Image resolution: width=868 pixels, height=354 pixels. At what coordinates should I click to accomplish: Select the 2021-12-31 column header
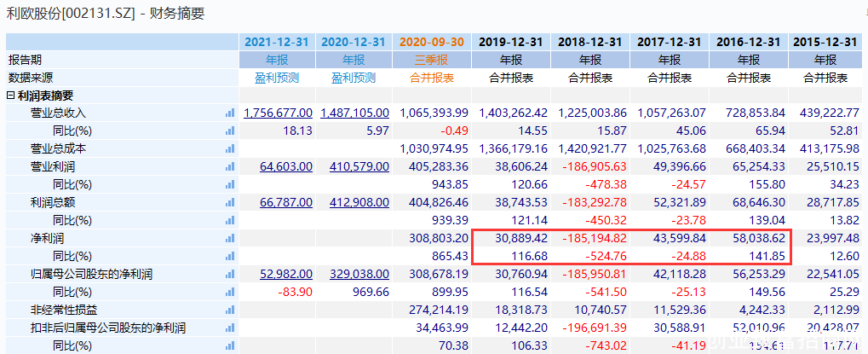(277, 42)
